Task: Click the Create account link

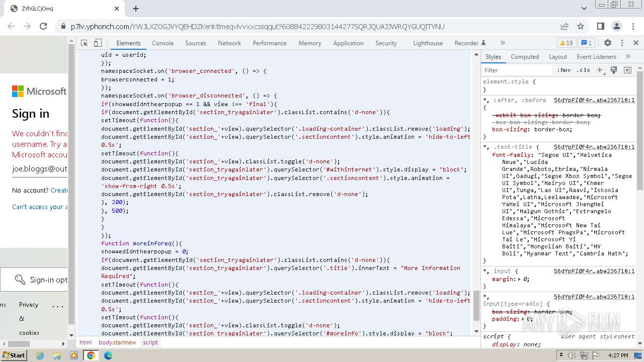Action: coord(59,190)
